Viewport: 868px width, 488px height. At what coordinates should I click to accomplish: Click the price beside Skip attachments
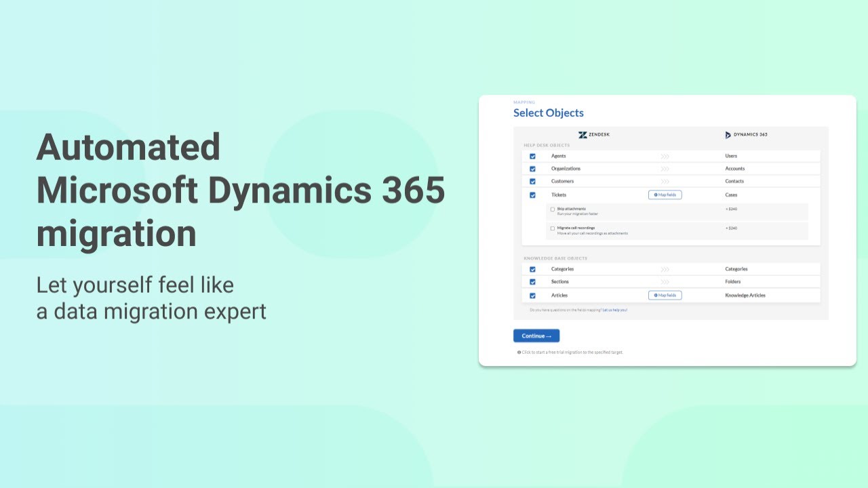[732, 209]
